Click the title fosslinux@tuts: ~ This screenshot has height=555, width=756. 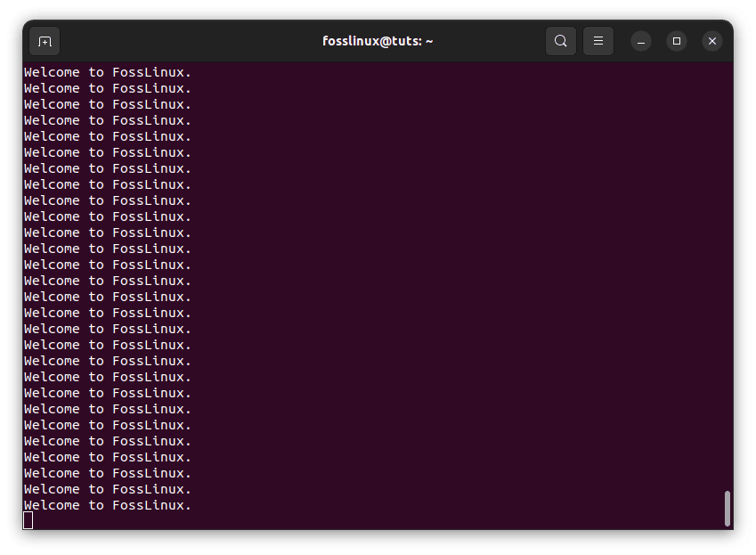377,41
